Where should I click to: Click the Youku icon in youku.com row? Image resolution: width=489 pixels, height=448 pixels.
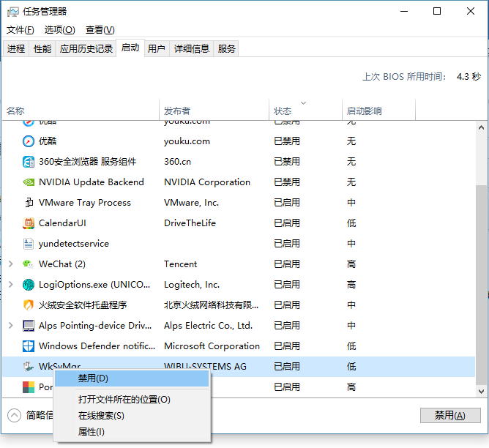[x=29, y=141]
